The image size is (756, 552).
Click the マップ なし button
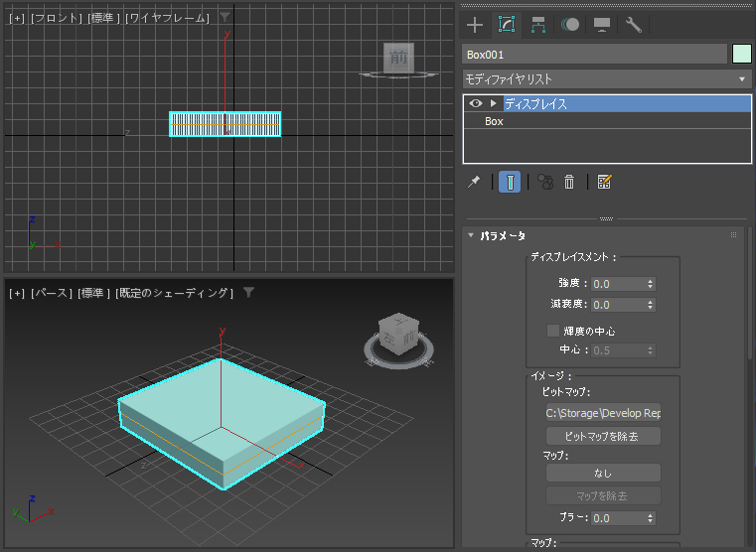click(x=603, y=473)
